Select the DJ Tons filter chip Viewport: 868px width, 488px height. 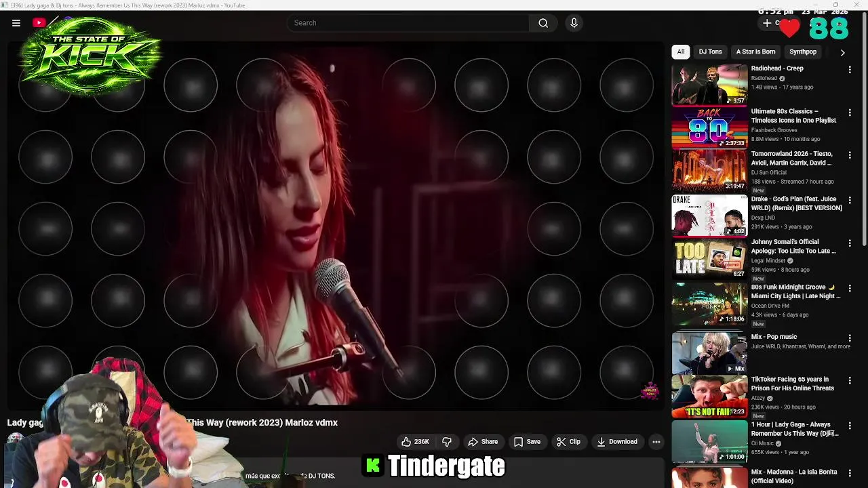710,52
